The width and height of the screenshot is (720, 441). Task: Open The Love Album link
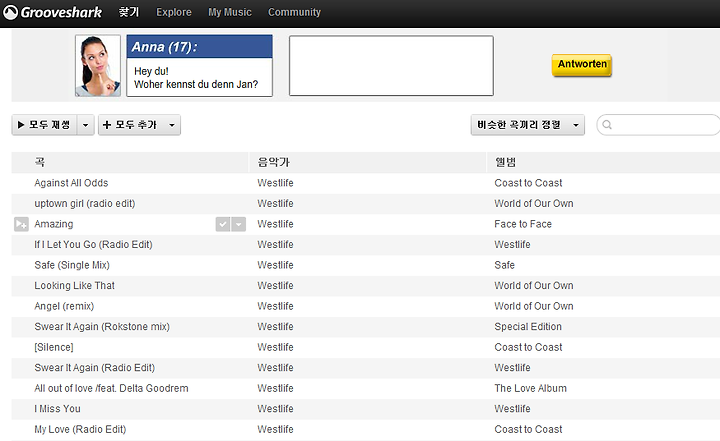click(x=530, y=388)
